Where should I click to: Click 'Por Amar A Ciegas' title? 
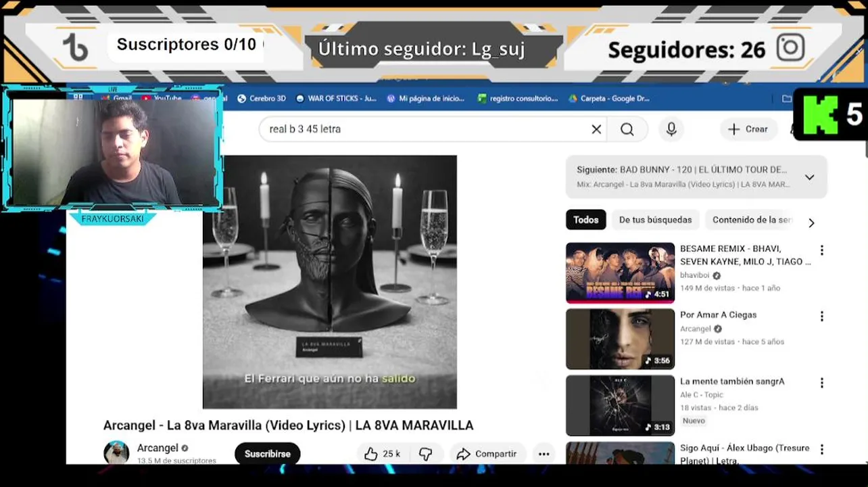(x=718, y=315)
